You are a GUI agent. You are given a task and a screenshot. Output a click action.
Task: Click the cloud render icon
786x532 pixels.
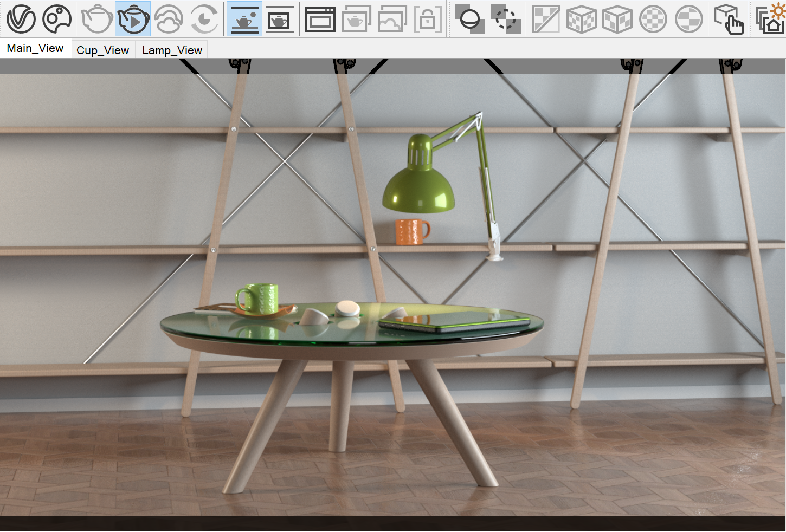(169, 19)
